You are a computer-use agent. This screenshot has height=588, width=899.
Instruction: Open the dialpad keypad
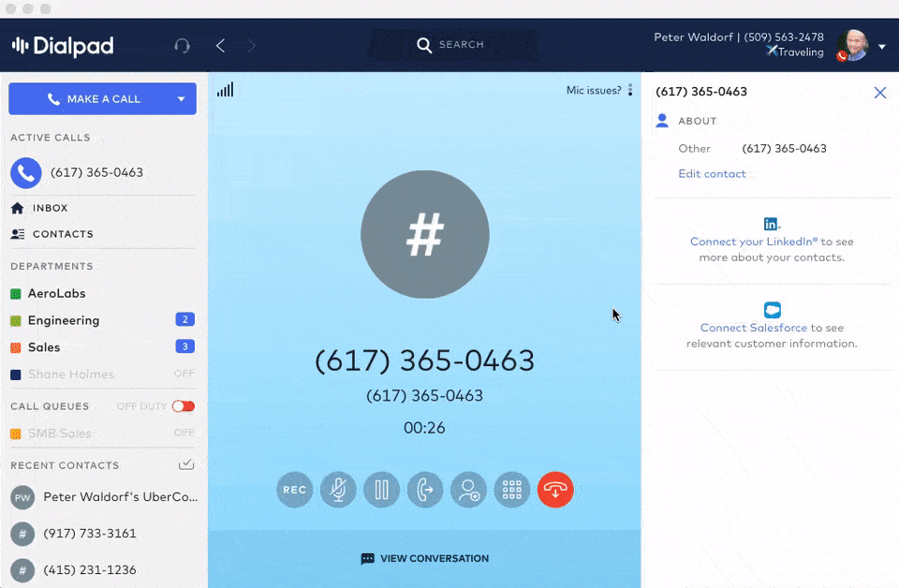(512, 490)
